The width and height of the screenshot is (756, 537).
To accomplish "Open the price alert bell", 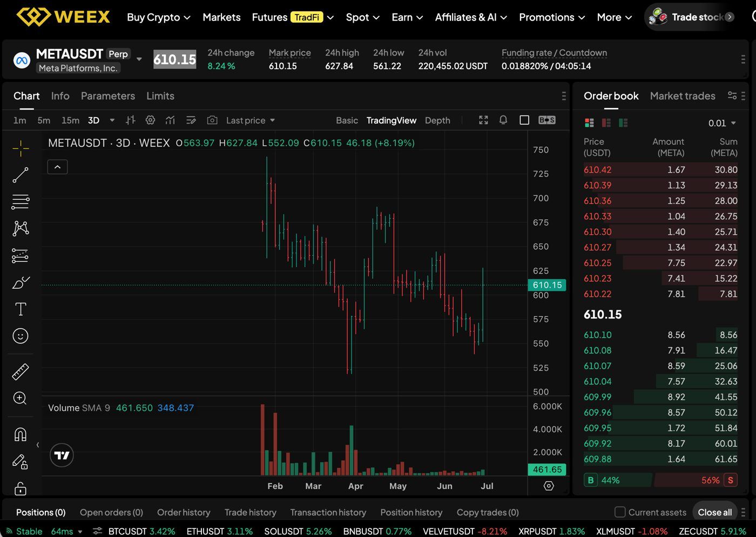I will pyautogui.click(x=503, y=120).
